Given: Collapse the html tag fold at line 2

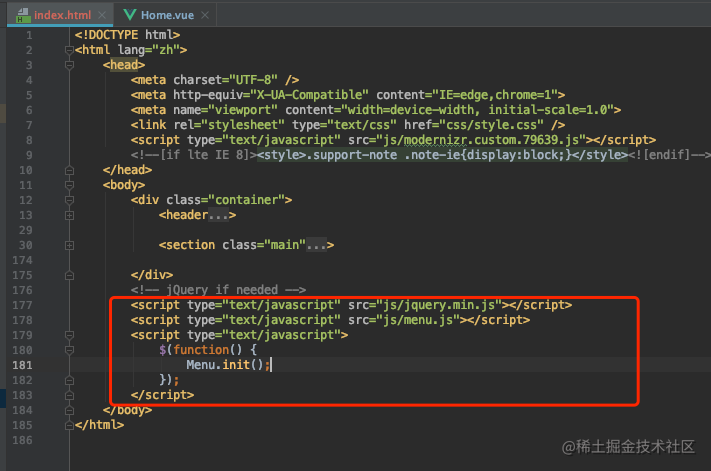Looking at the screenshot, I should coord(69,50).
